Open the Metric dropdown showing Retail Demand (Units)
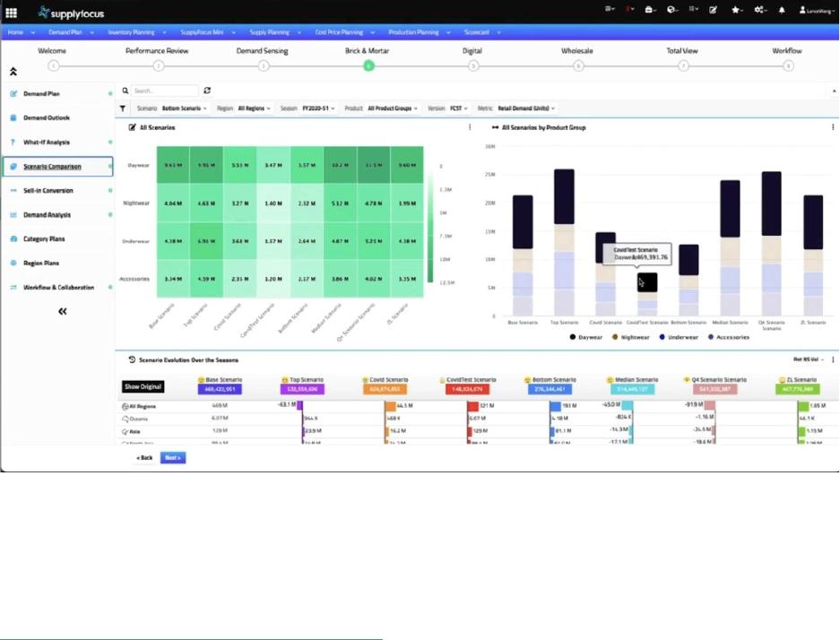This screenshot has height=640, width=840. pos(526,108)
